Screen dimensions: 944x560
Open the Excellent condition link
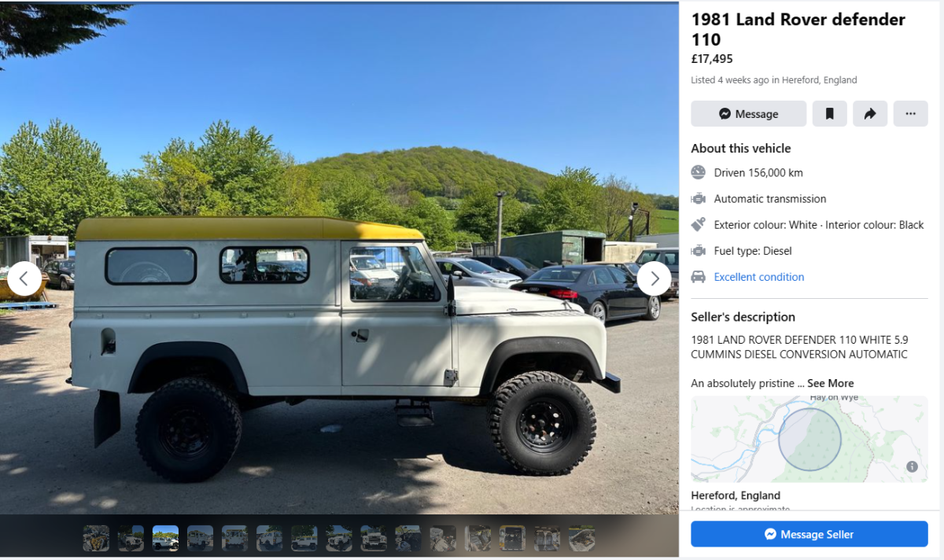point(759,277)
